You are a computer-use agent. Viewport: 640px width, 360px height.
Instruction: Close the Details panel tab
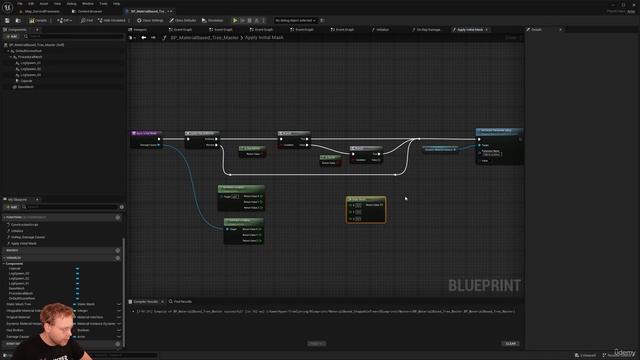[560, 30]
